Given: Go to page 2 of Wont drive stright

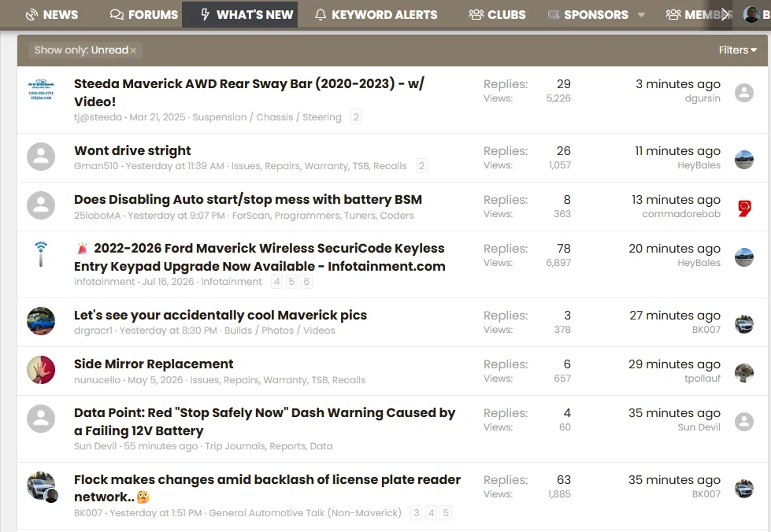Looking at the screenshot, I should tap(421, 166).
